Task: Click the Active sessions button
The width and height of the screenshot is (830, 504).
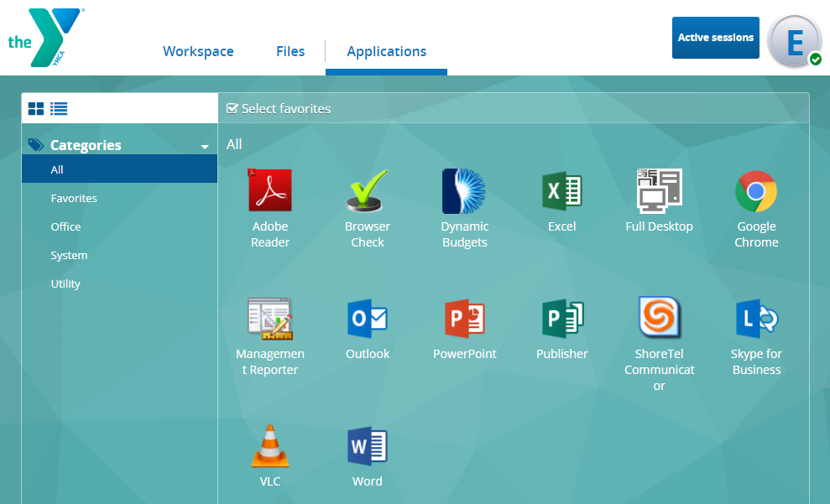Action: click(x=715, y=38)
